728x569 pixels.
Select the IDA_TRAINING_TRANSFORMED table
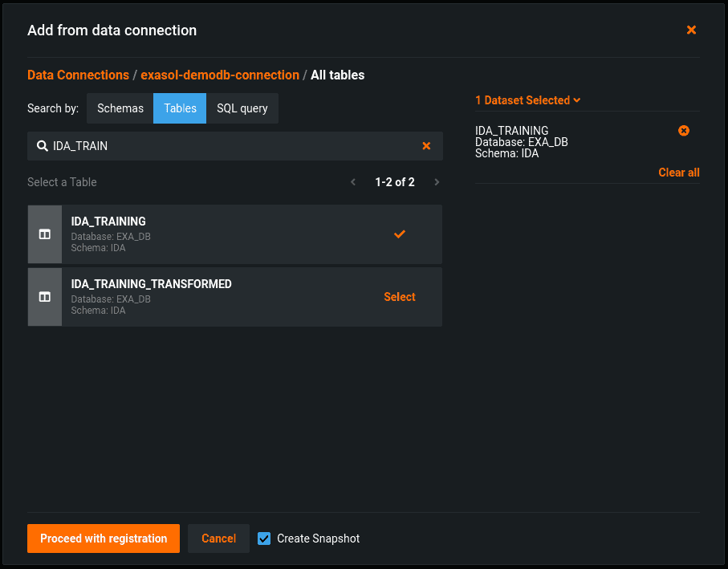pyautogui.click(x=399, y=297)
